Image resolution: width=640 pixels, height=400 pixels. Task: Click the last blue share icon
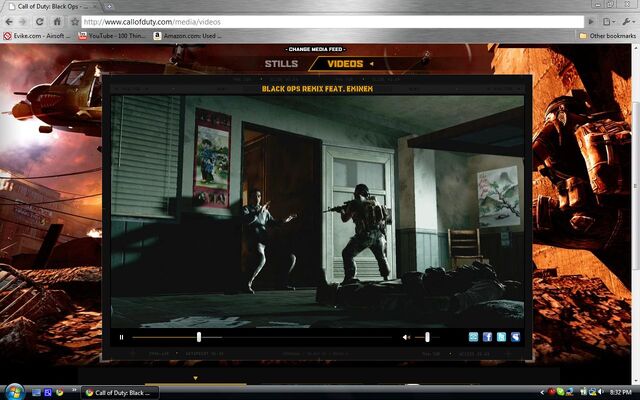coord(515,337)
